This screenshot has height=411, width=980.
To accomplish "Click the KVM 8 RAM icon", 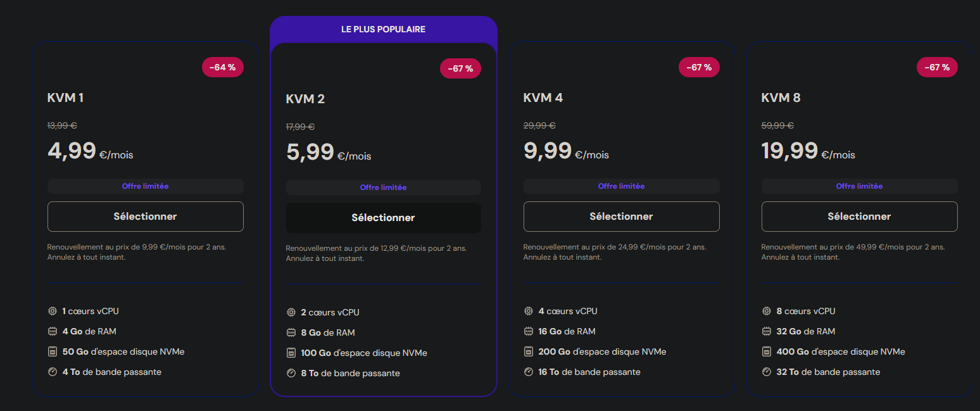I will coord(767,331).
